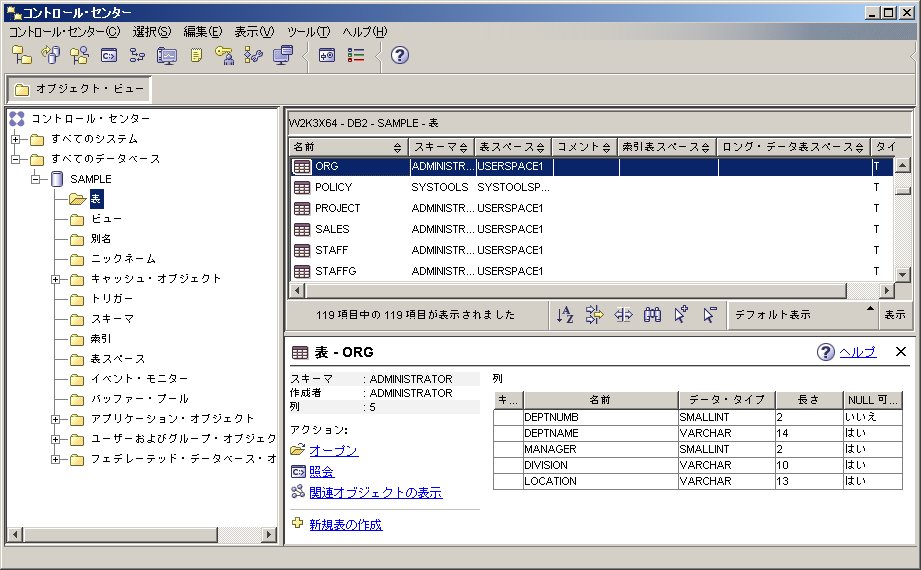Click the select all cursor icon
The width and height of the screenshot is (921, 570).
click(681, 315)
